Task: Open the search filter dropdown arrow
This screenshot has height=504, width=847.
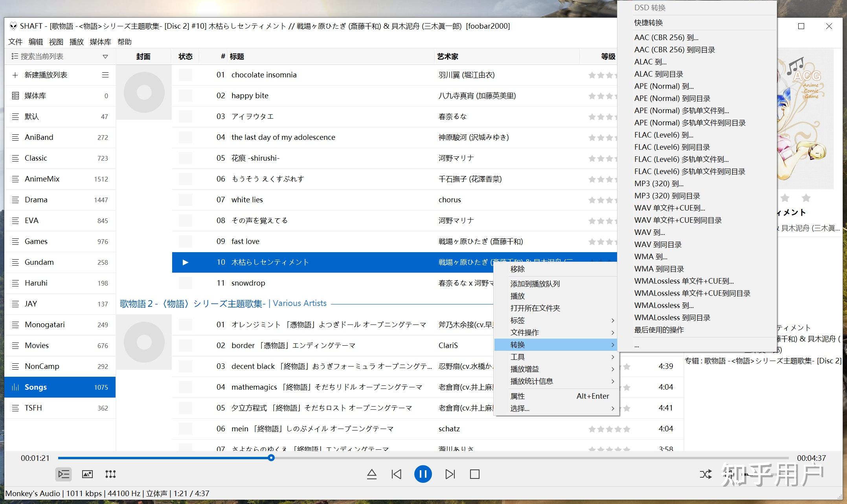Action: coord(105,56)
